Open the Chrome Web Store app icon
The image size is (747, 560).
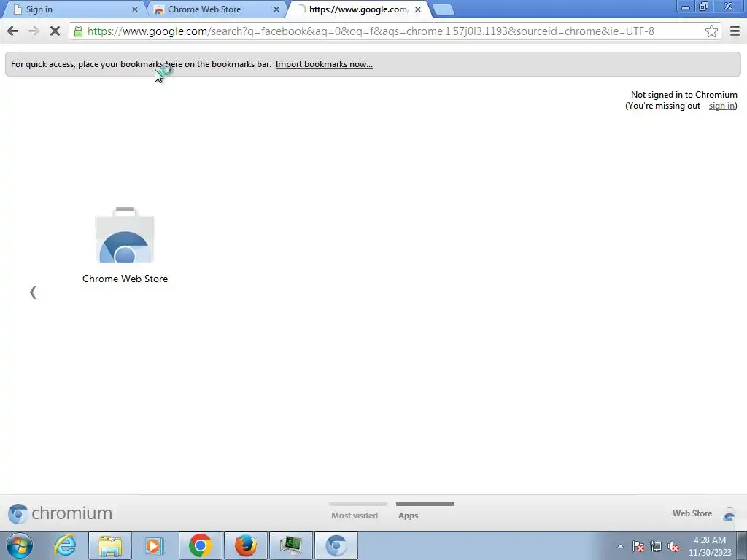[x=125, y=236]
